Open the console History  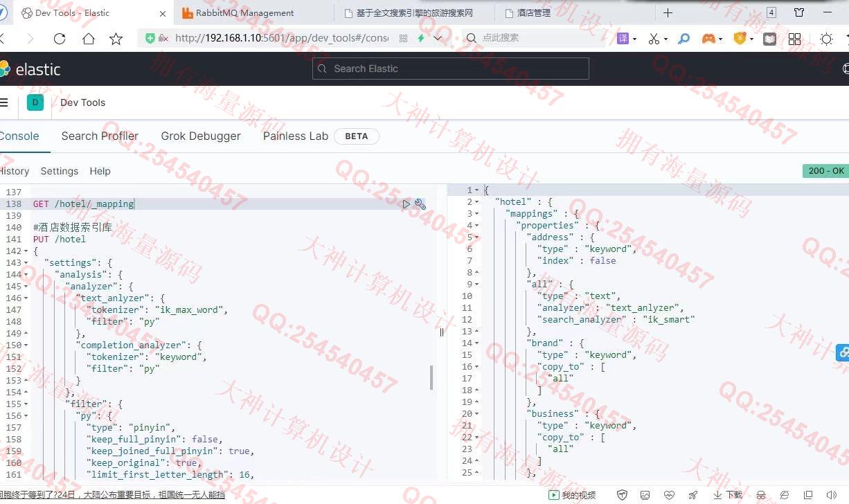pyautogui.click(x=15, y=171)
